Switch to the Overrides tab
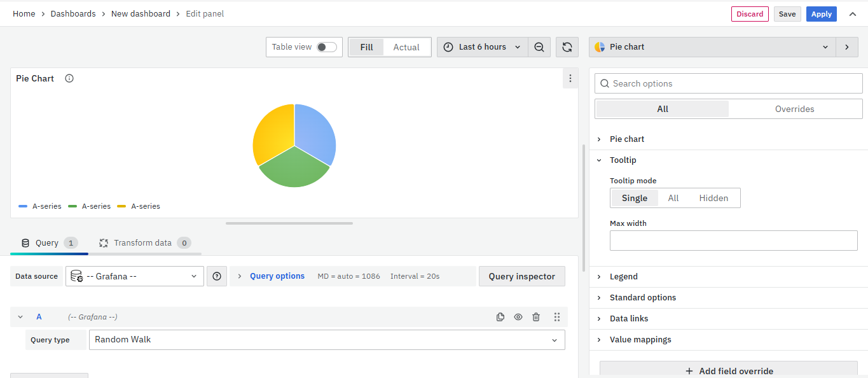The width and height of the screenshot is (868, 378). click(x=794, y=109)
